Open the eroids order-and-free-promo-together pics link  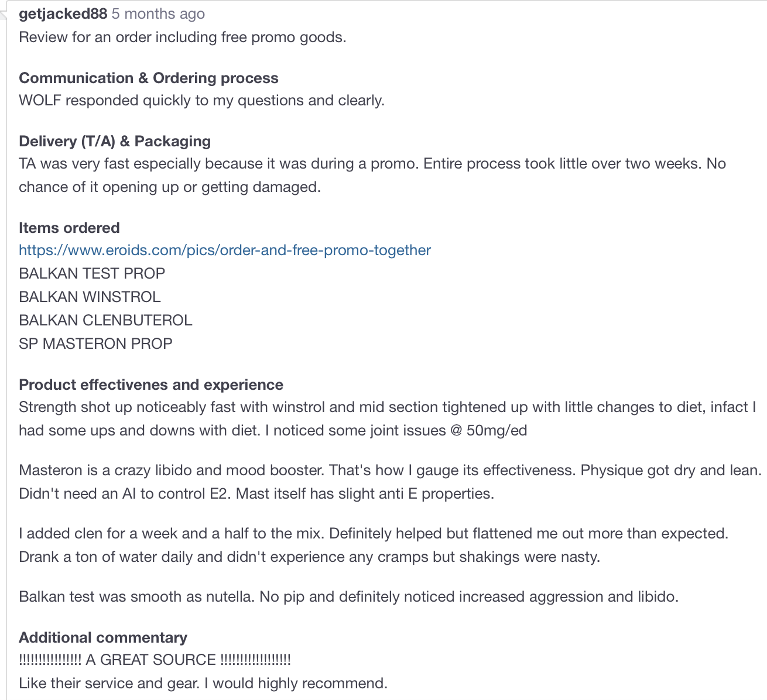(225, 251)
